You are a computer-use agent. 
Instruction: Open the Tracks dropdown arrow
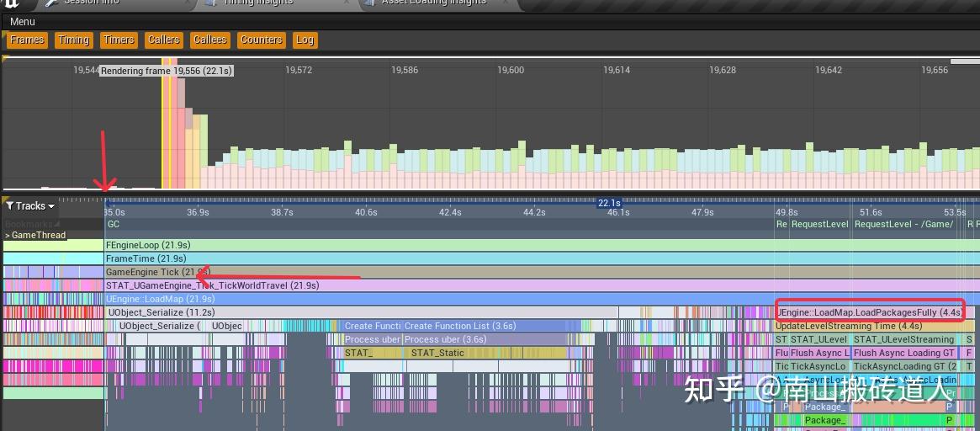click(x=51, y=206)
